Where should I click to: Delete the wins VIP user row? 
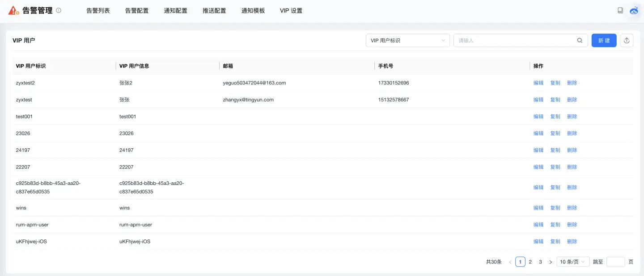[x=572, y=208]
